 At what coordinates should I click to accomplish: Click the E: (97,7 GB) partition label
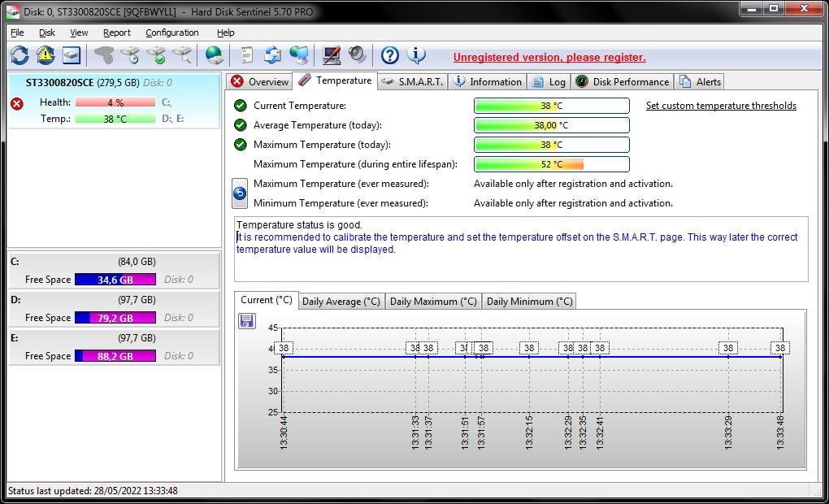tap(83, 338)
